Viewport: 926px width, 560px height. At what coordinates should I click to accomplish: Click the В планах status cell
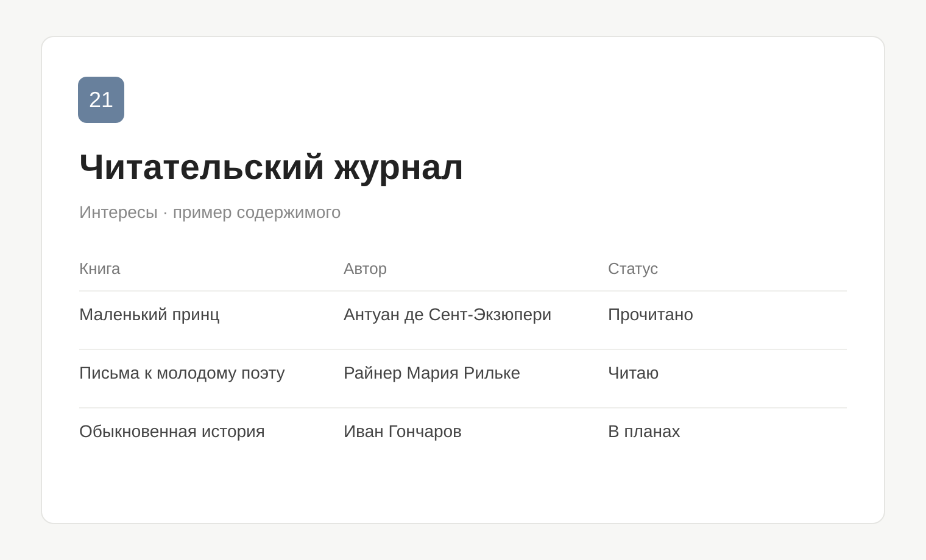(x=644, y=432)
